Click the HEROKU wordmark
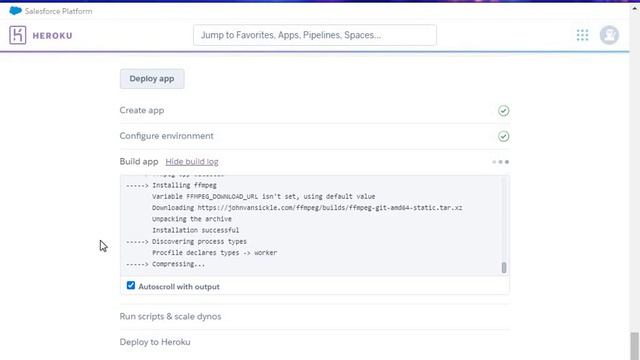 coord(52,36)
